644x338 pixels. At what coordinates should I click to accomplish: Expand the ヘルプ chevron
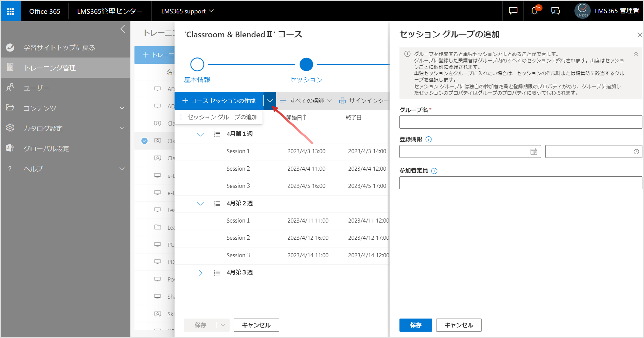[122, 169]
